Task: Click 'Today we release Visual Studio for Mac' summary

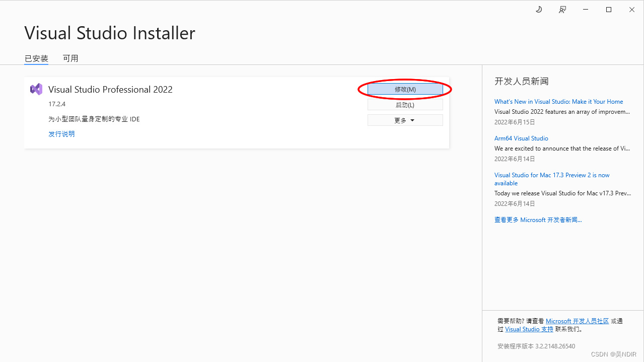Action: 562,193
